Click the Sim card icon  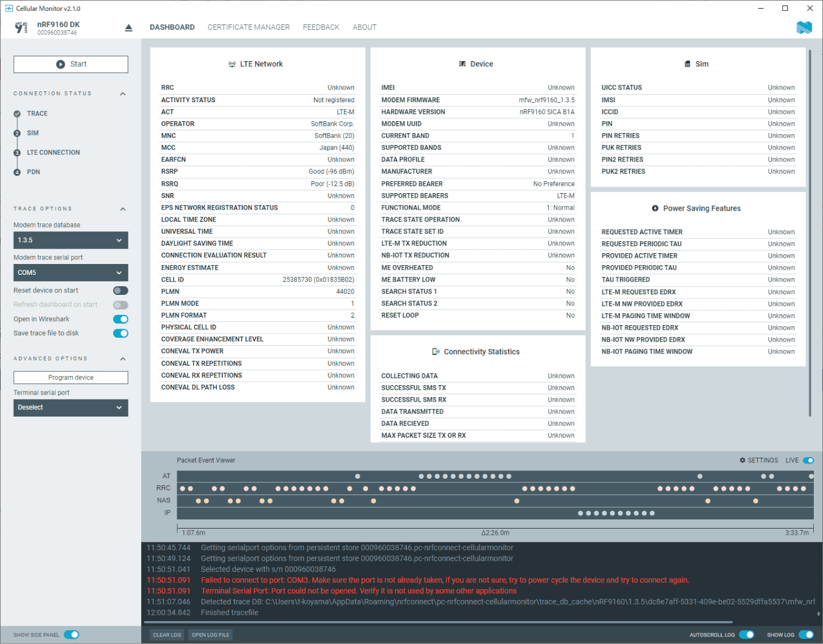click(x=688, y=64)
